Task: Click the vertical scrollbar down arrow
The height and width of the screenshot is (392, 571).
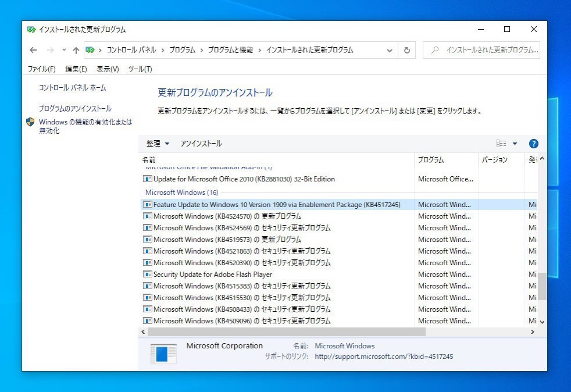Action: tap(543, 322)
